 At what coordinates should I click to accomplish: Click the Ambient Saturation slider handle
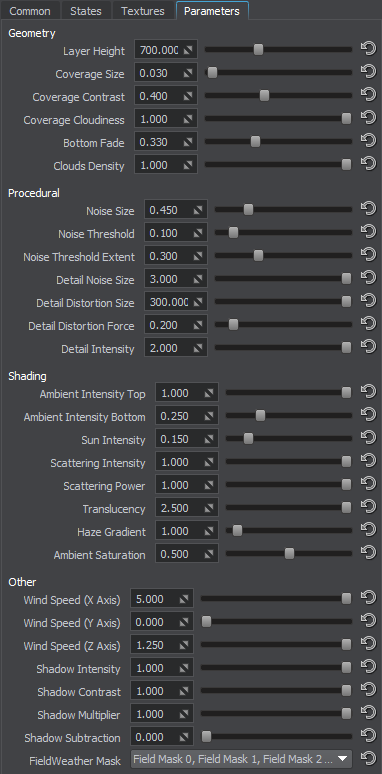(x=289, y=553)
